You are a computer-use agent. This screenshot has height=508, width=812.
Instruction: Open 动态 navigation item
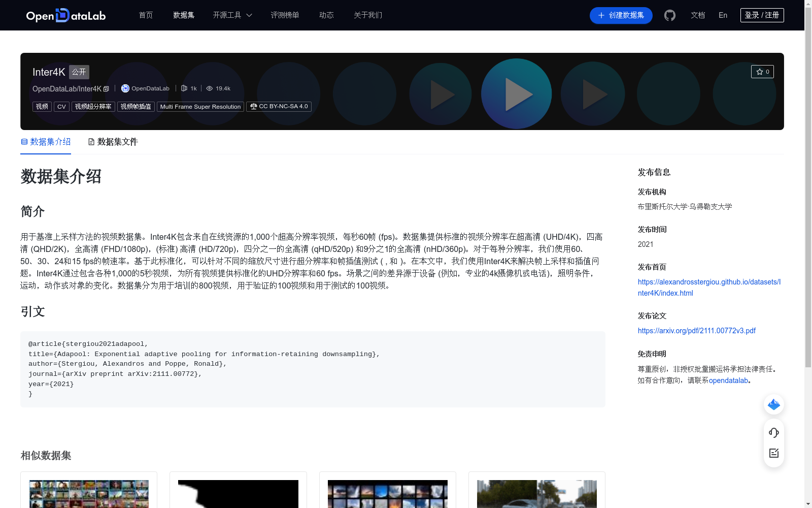(326, 15)
